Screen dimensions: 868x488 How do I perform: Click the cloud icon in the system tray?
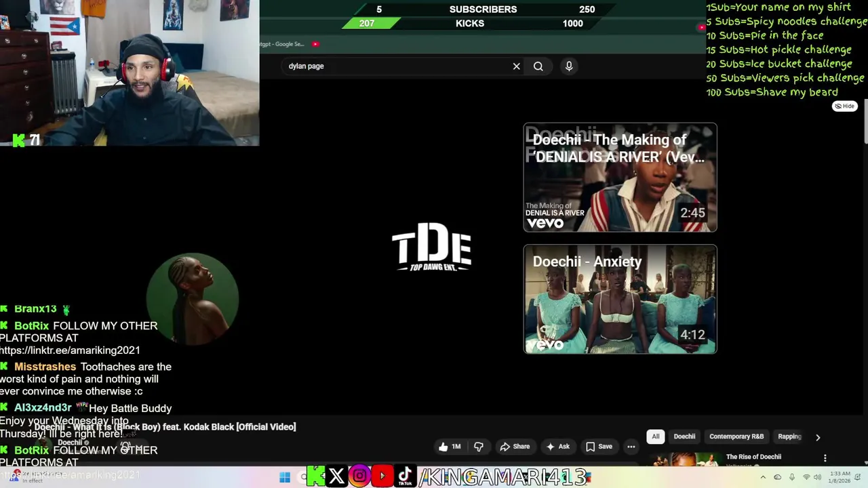pyautogui.click(x=777, y=477)
